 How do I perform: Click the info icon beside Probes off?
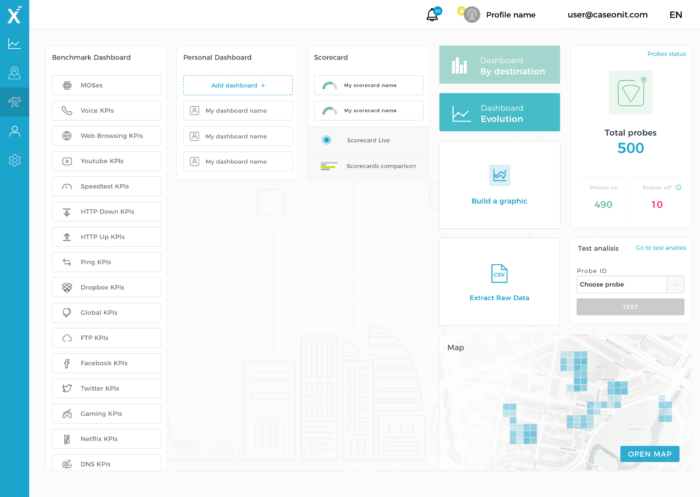[x=678, y=187]
